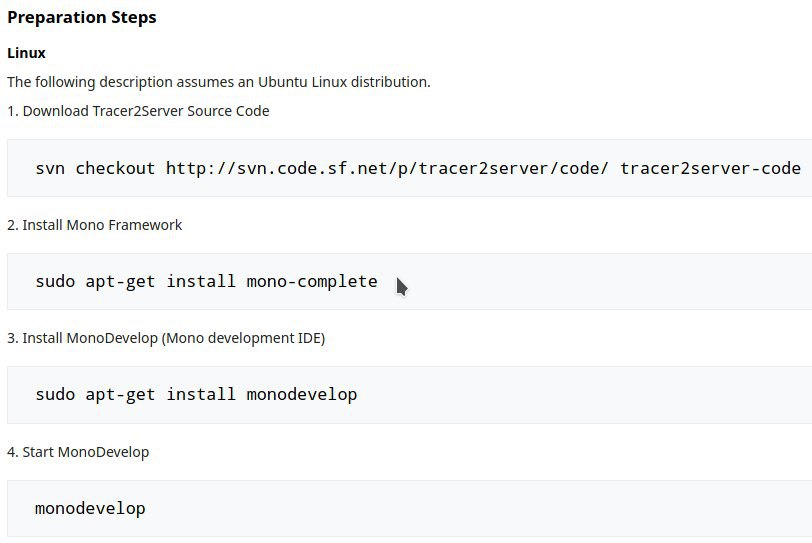Click the svn checkout URL in the code block

point(387,168)
